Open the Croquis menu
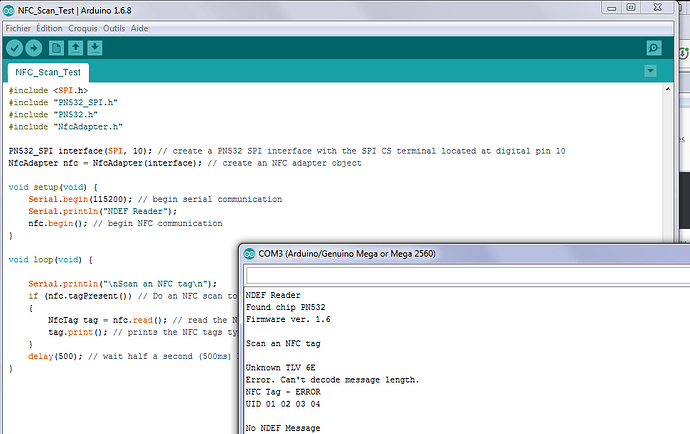Screen dimensions: 690x434 [83, 28]
